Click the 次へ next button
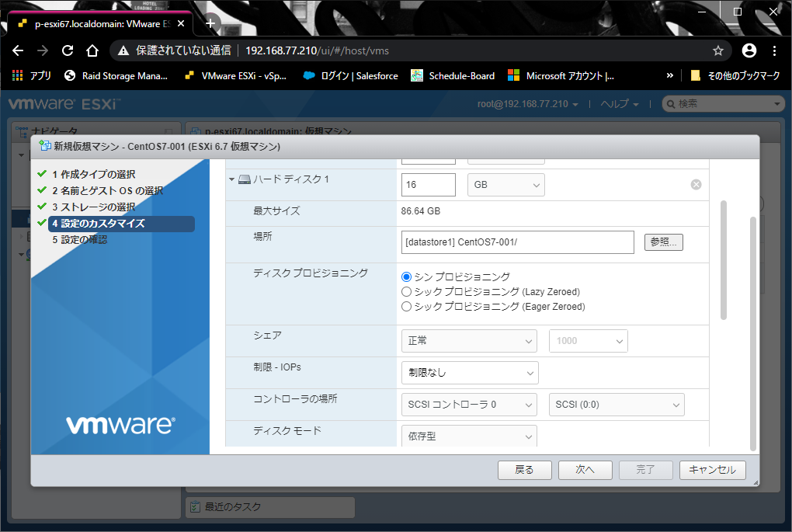This screenshot has width=792, height=532. point(585,470)
